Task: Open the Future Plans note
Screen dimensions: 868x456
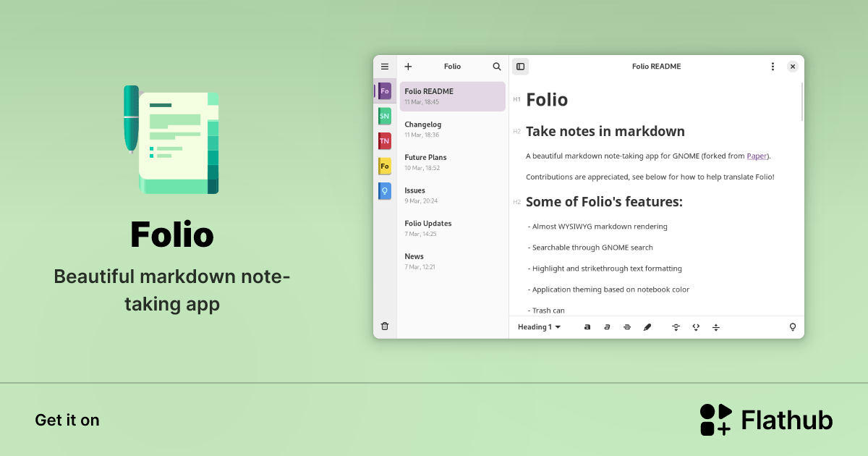Action: (x=453, y=162)
